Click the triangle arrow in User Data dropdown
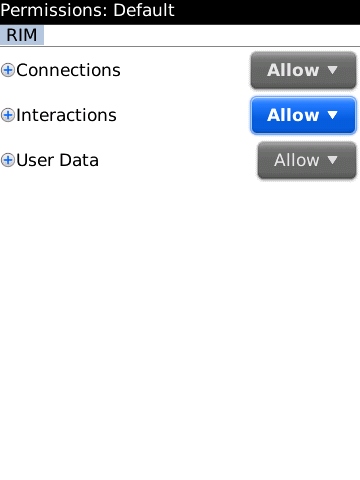The height and width of the screenshot is (480, 360). click(x=332, y=160)
